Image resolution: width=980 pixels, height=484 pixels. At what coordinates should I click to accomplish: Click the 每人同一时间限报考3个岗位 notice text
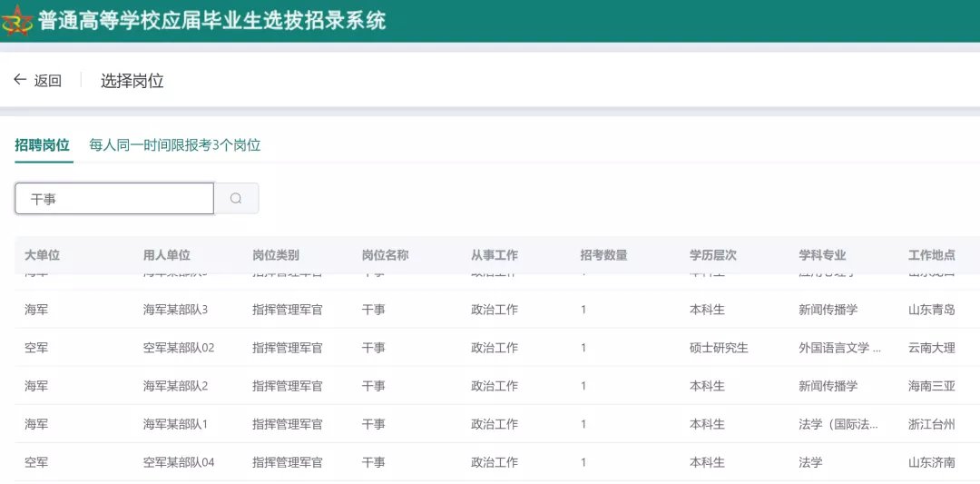pos(175,145)
